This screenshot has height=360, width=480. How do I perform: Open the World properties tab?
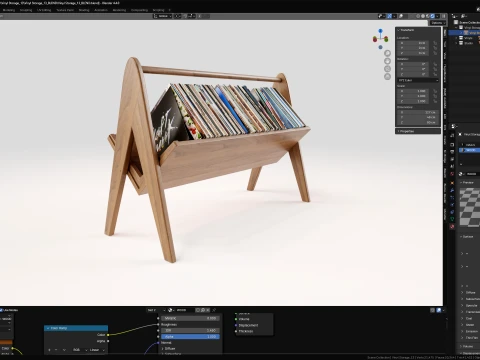[452, 174]
